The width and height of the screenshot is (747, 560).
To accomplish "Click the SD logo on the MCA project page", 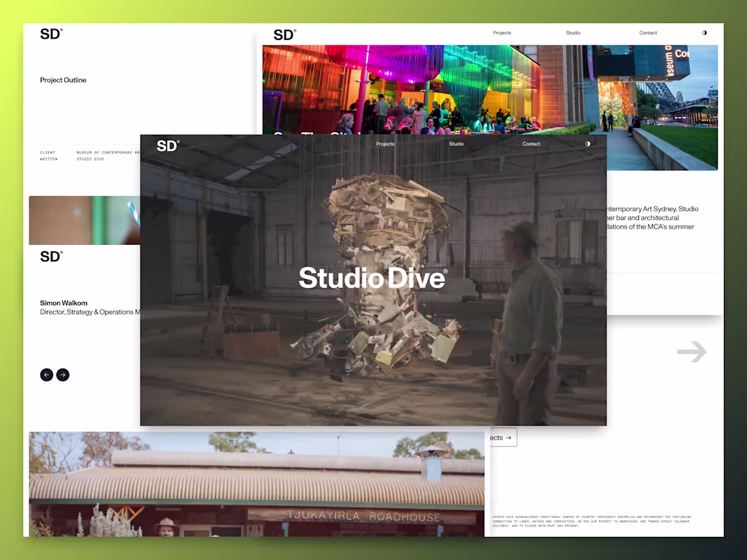I will (x=284, y=33).
